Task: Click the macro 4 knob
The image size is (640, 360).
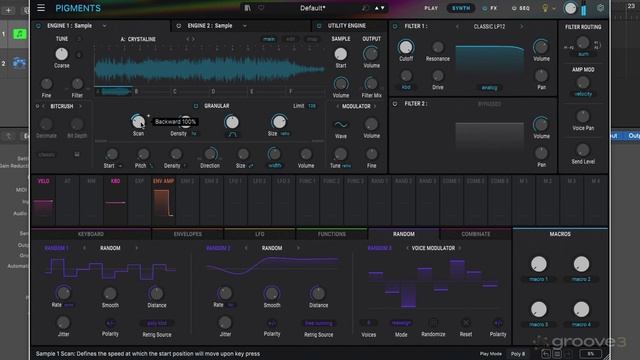Action: 581,309
